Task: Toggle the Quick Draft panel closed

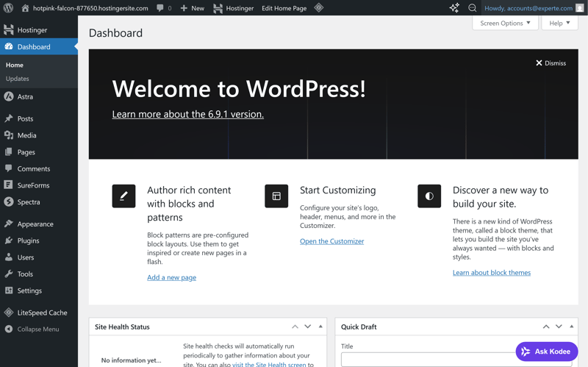Action: point(571,327)
